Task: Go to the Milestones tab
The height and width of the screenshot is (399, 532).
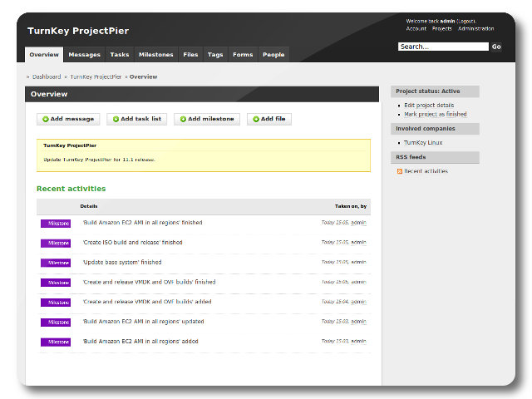Action: coord(155,55)
